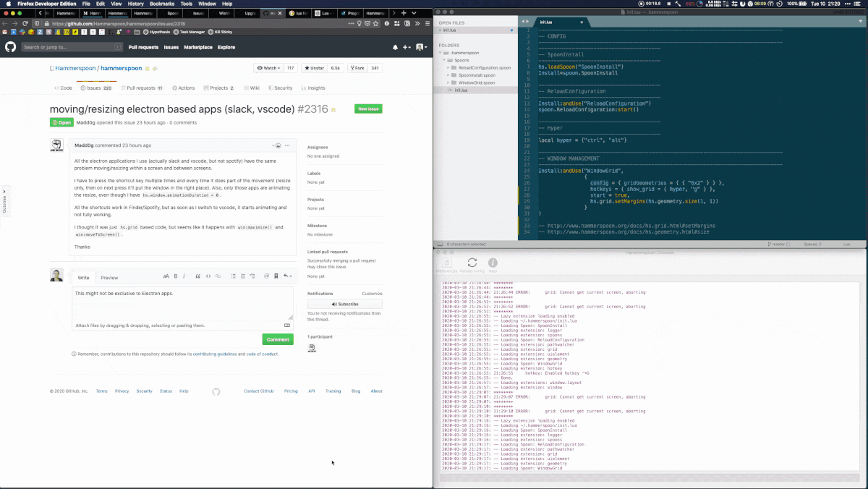The height and width of the screenshot is (489, 868).
Task: Click the GitHub search field
Action: click(72, 47)
